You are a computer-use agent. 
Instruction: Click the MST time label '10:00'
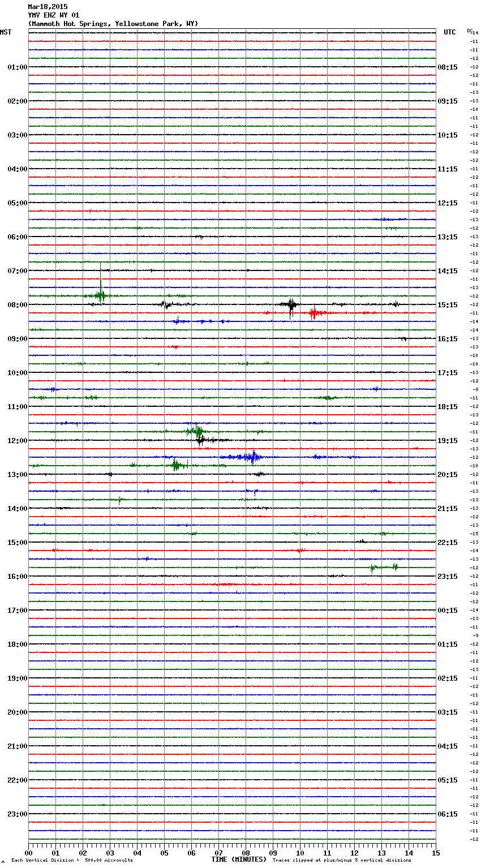click(18, 373)
